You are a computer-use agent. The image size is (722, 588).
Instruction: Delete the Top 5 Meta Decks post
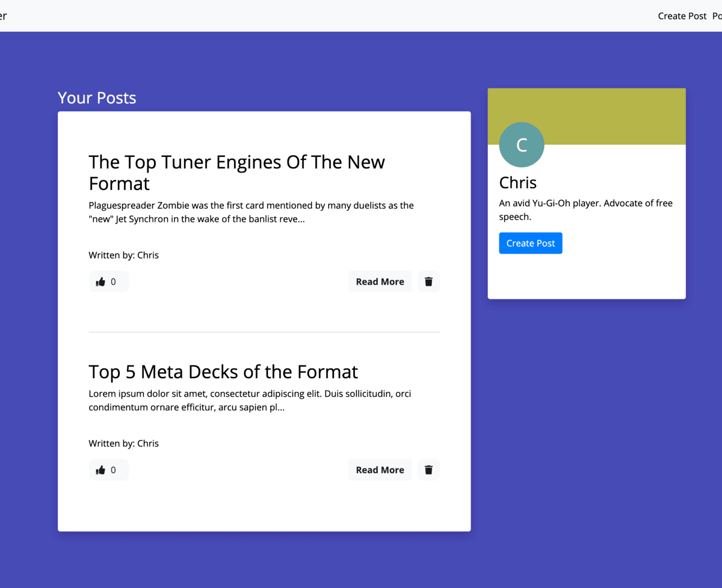[429, 470]
